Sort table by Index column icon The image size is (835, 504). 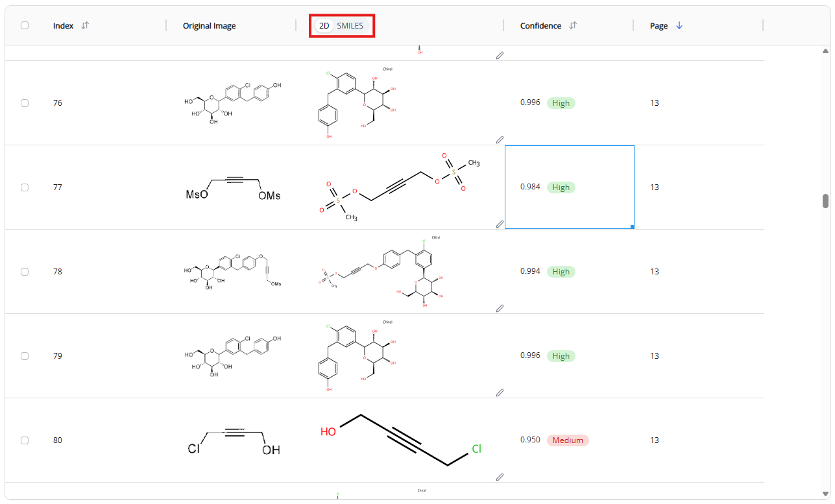click(85, 25)
